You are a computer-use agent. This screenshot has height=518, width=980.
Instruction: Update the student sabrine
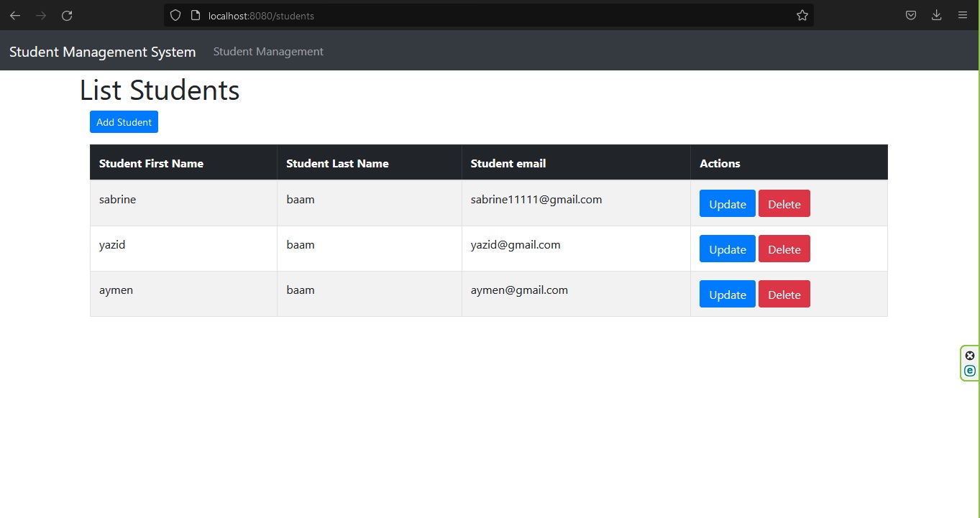pyautogui.click(x=727, y=204)
